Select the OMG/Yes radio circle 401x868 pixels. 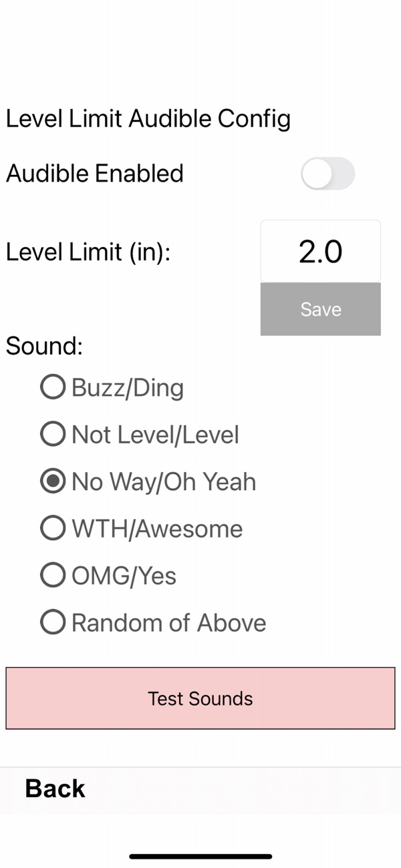[x=53, y=575]
